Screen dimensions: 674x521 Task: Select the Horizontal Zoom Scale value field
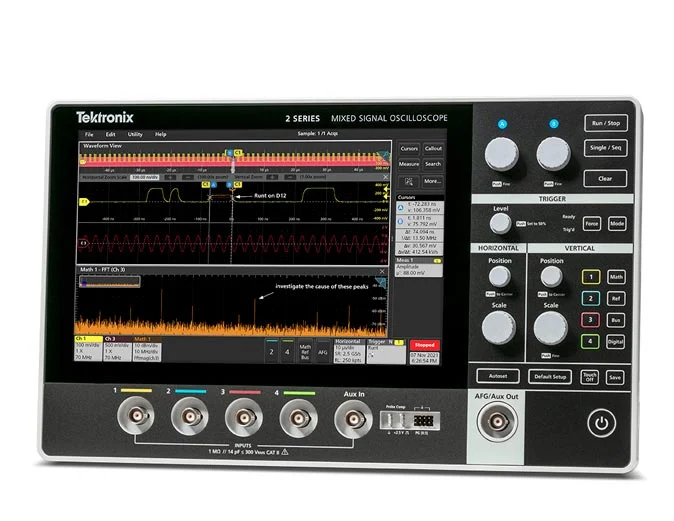coord(145,177)
